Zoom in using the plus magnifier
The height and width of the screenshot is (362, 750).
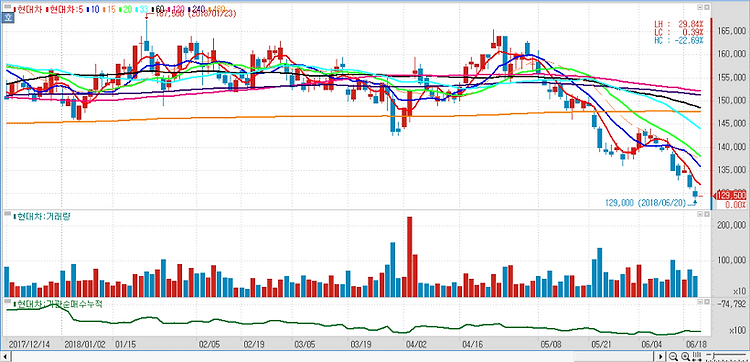coord(685,356)
